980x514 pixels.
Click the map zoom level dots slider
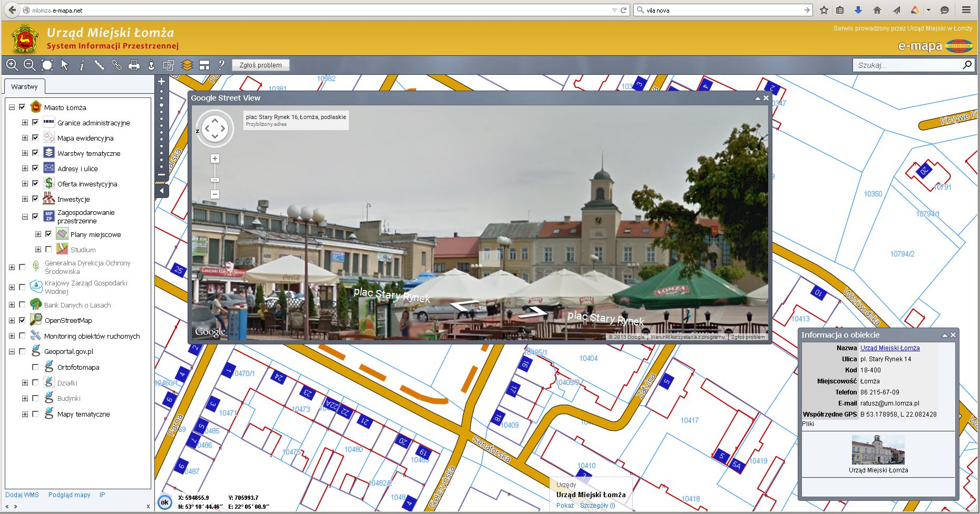162,129
